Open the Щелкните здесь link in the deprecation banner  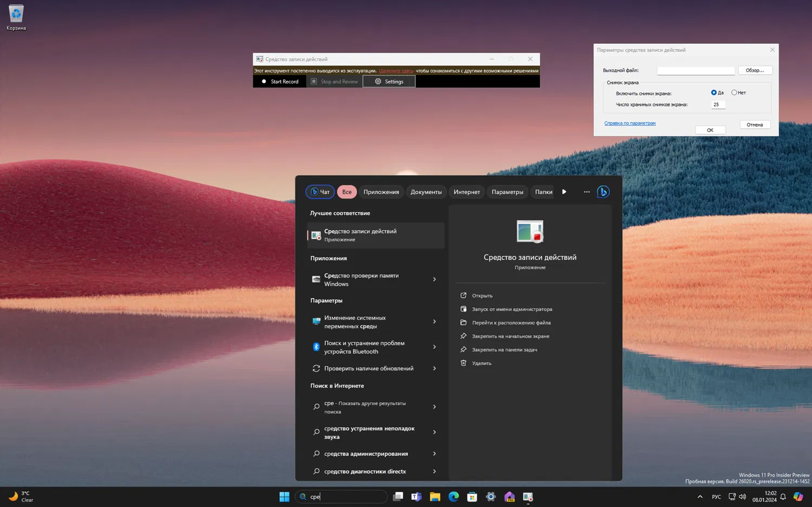pos(396,71)
